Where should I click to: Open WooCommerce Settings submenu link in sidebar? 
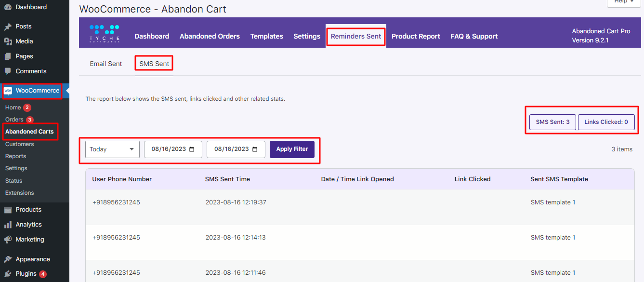point(16,168)
